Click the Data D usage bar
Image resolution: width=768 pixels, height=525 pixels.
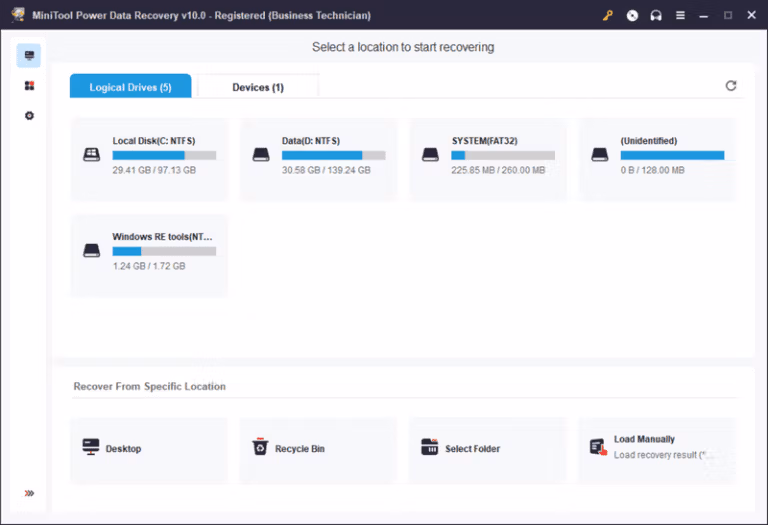(x=334, y=155)
